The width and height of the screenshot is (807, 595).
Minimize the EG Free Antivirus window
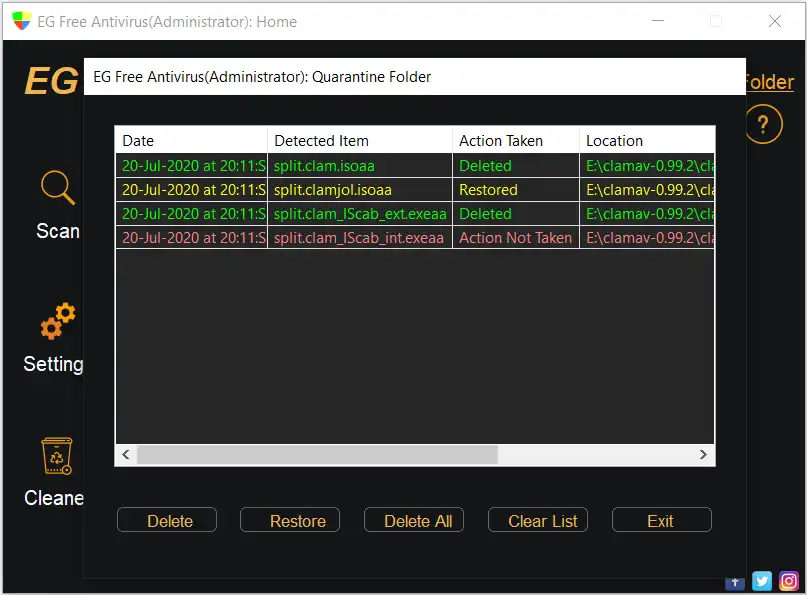click(658, 21)
